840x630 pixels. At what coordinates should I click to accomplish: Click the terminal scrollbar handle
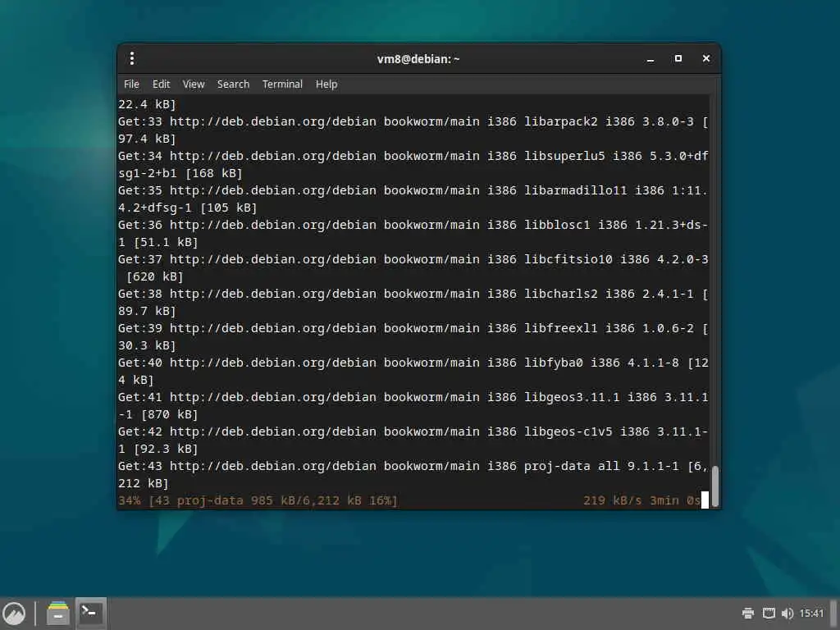click(714, 486)
